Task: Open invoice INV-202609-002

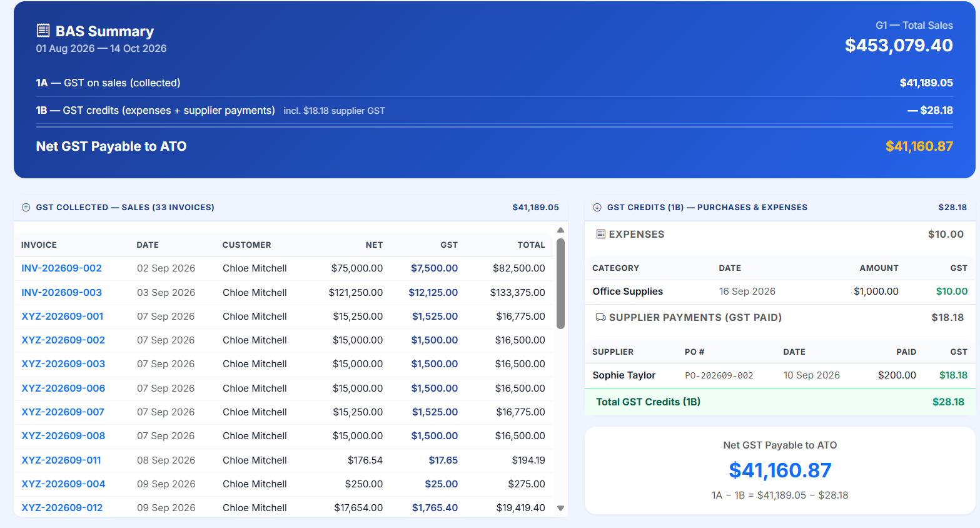Action: (x=61, y=268)
